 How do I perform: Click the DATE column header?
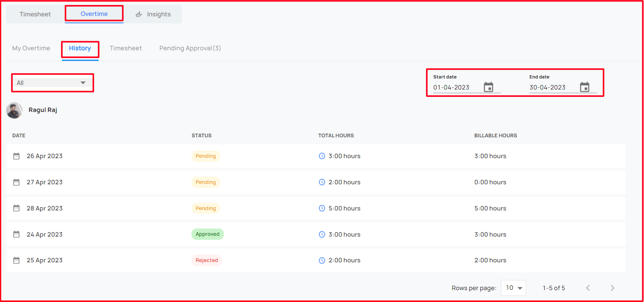click(x=19, y=136)
